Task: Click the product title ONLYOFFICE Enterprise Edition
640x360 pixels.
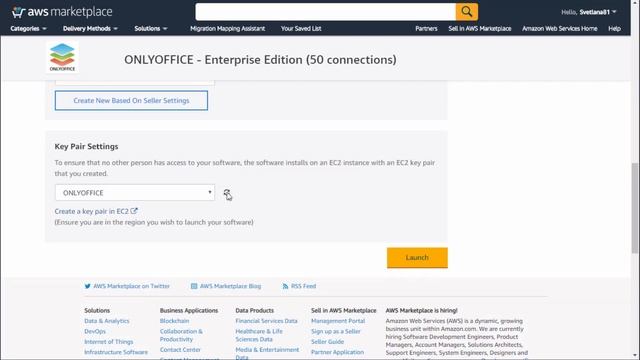Action: pyautogui.click(x=260, y=60)
